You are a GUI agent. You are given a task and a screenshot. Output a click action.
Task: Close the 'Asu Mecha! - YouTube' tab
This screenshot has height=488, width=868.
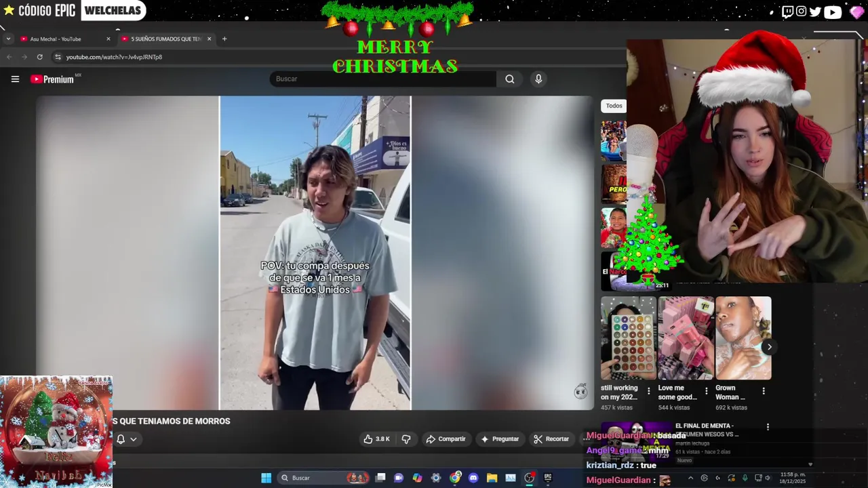pos(108,39)
